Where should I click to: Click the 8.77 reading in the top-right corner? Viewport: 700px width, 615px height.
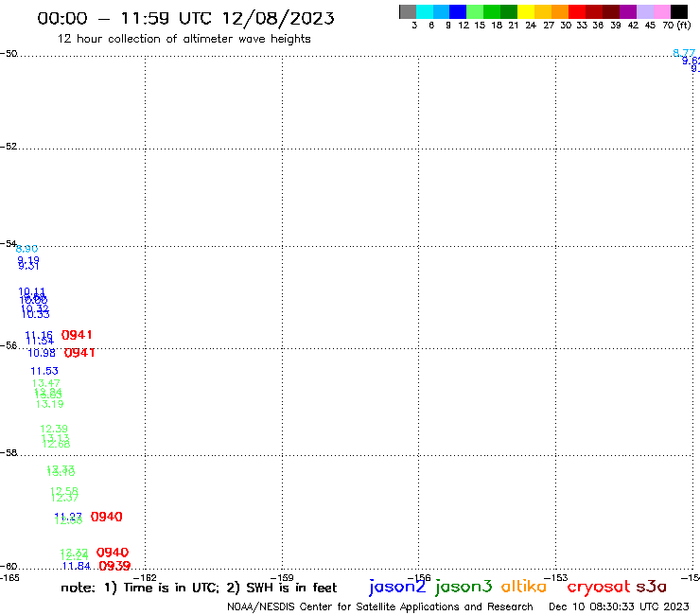(x=684, y=53)
